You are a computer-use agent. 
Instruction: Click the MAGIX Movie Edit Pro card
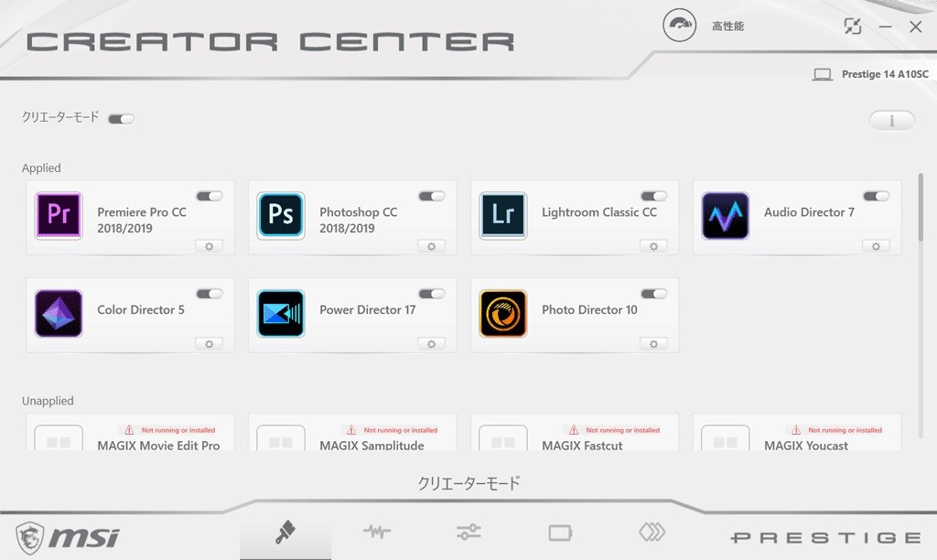130,432
